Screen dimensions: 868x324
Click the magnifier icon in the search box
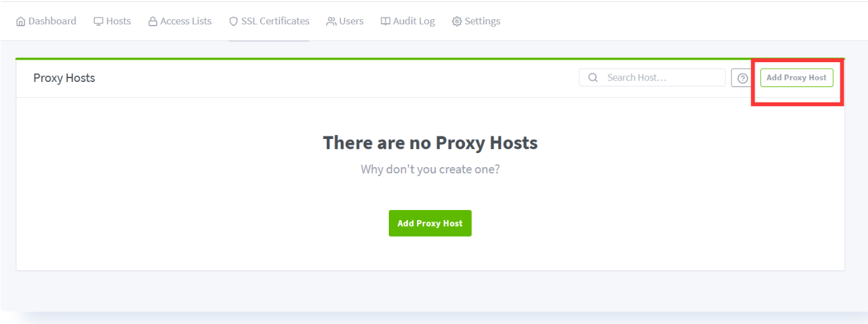click(593, 77)
